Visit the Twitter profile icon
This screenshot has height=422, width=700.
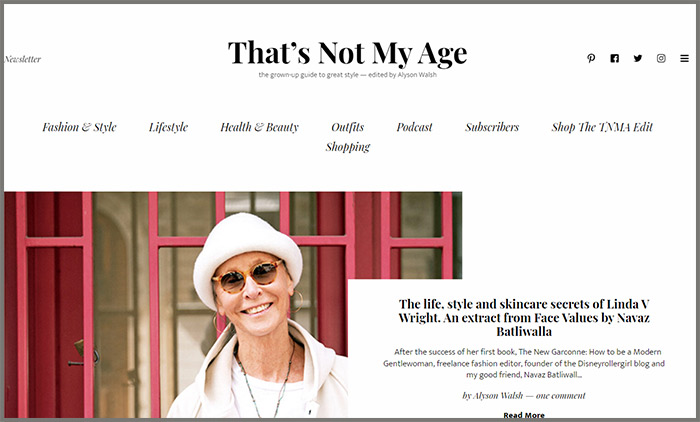638,58
